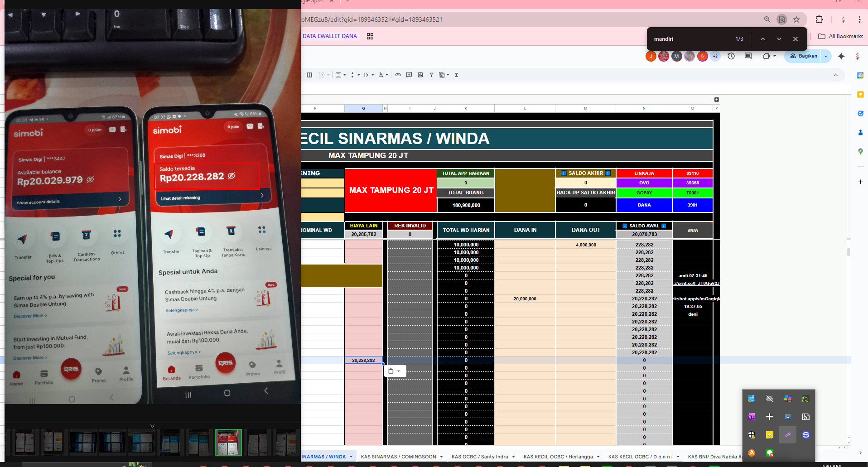Switch to KAS KECIL OCBC / D o n n i tab
Image resolution: width=868 pixels, height=467 pixels.
641,457
